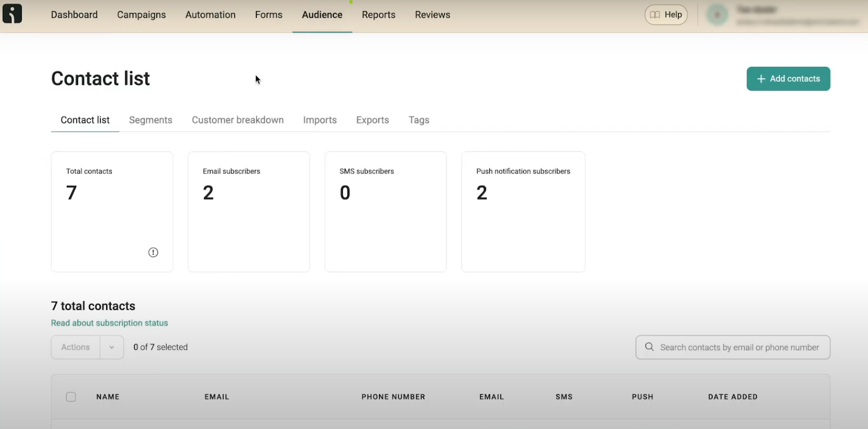This screenshot has height=429, width=868.
Task: Go to the Imports tab
Action: (320, 120)
